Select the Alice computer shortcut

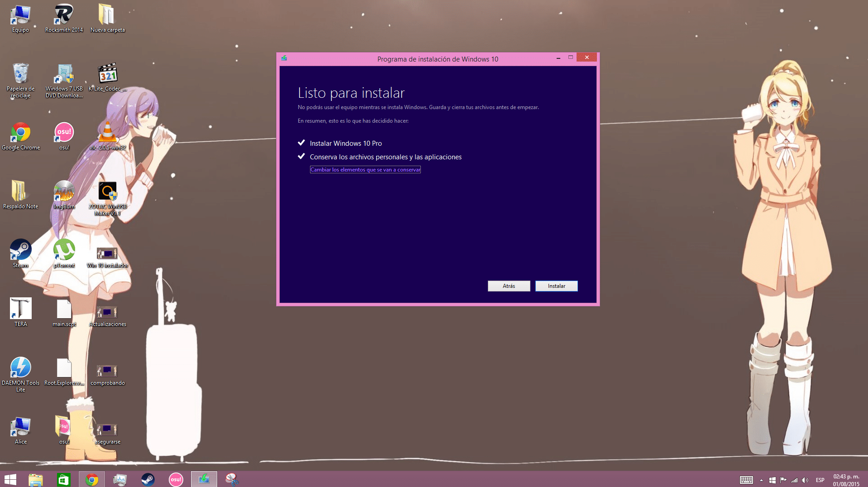coord(20,430)
